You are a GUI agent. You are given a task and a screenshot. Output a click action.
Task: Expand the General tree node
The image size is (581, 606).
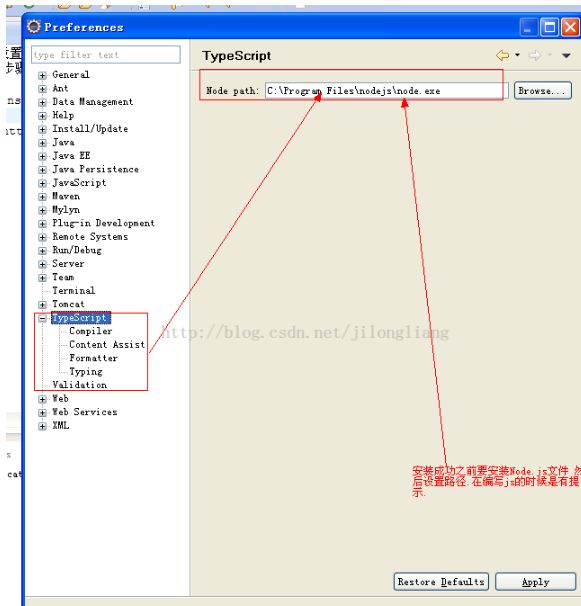(43, 75)
